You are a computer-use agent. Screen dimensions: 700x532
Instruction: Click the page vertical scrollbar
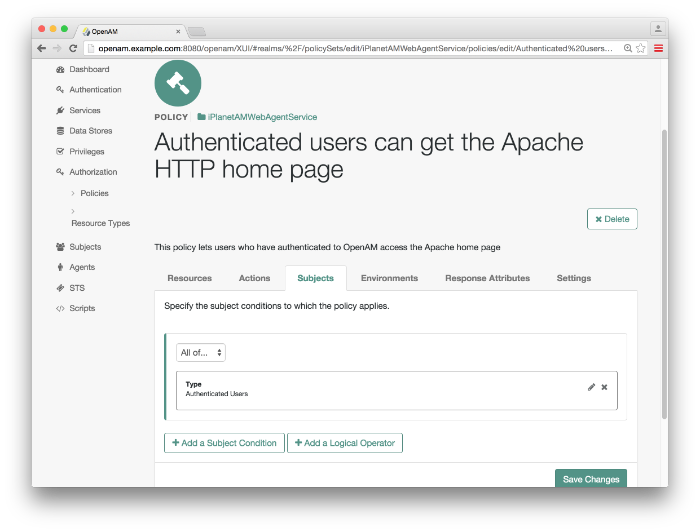pos(664,274)
